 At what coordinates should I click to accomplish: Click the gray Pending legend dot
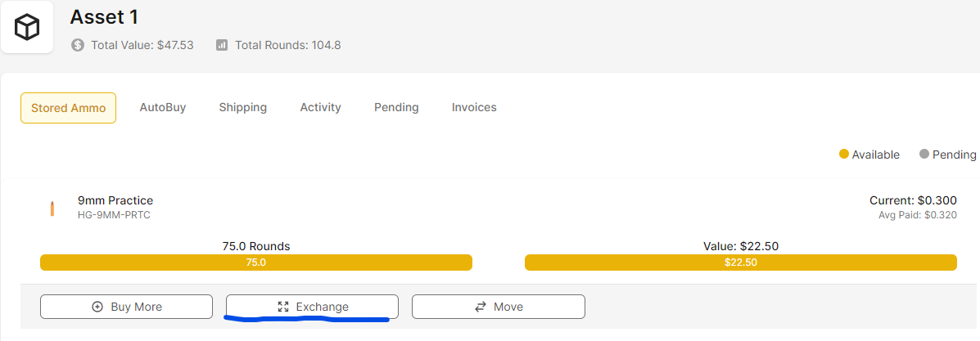click(924, 155)
